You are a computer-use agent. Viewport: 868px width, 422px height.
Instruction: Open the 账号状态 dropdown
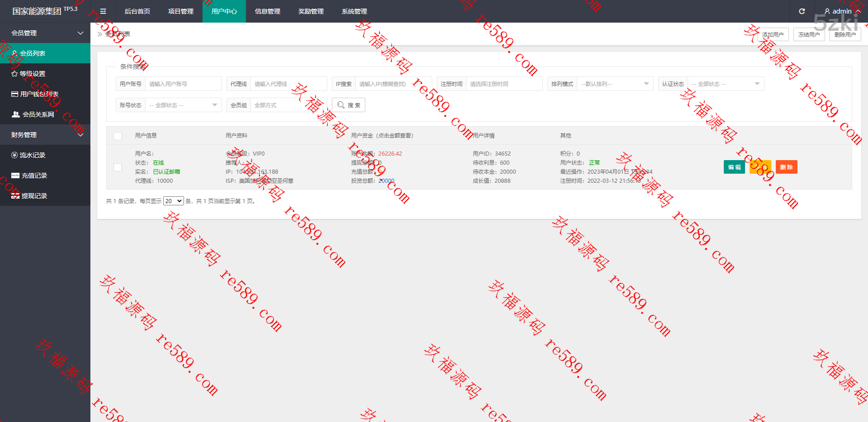(x=183, y=105)
